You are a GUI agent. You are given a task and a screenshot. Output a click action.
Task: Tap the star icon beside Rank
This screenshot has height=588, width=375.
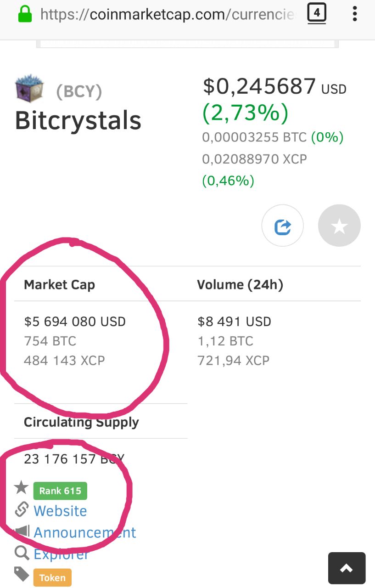tap(22, 487)
